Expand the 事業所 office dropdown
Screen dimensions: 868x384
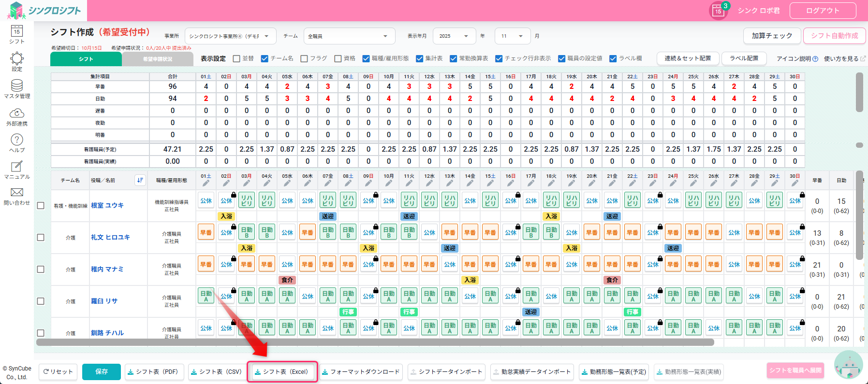click(230, 36)
